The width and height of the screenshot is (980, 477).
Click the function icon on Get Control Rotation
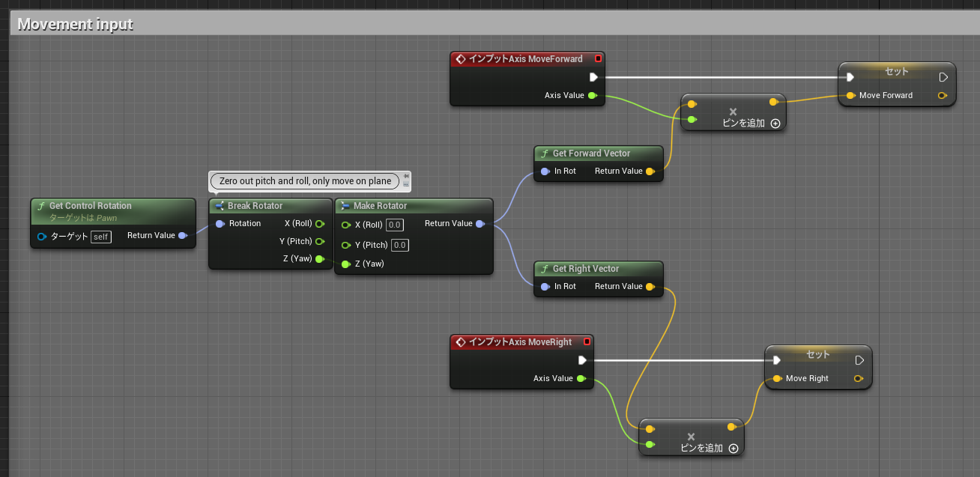pos(41,205)
